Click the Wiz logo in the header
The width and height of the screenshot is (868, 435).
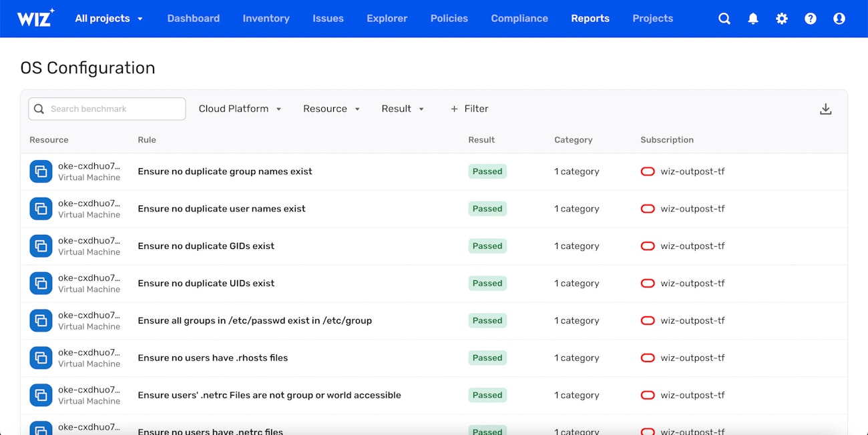pyautogui.click(x=35, y=18)
